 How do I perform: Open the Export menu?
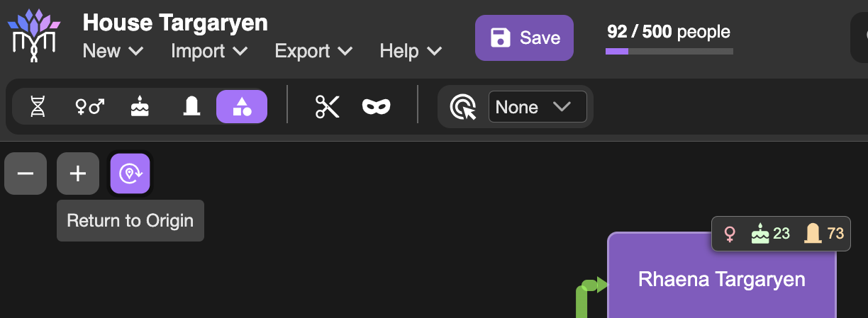pos(313,51)
